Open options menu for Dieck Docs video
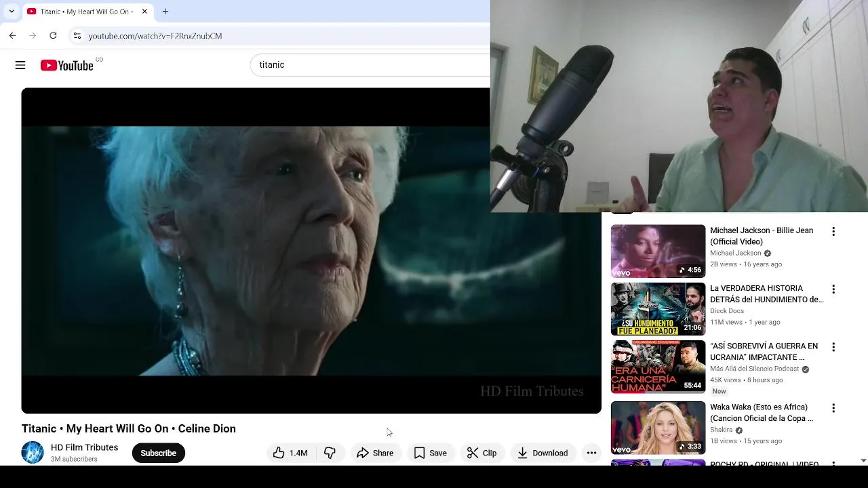The image size is (868, 488). tap(833, 289)
